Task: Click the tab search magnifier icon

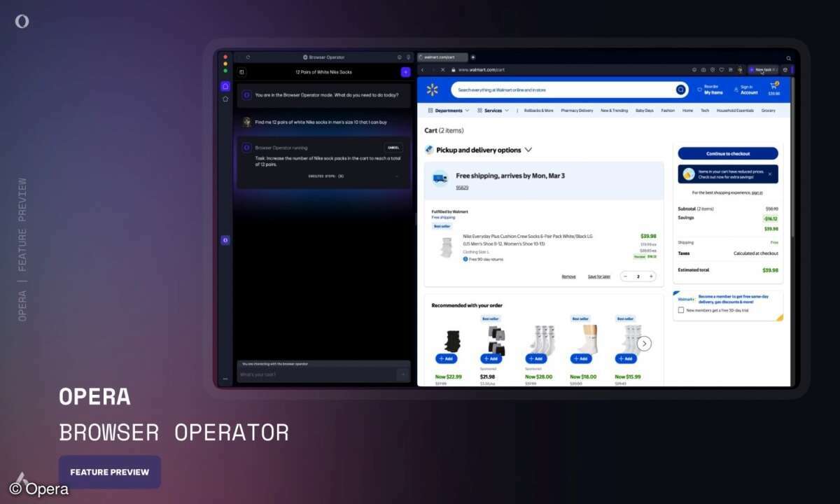Action: [x=788, y=58]
